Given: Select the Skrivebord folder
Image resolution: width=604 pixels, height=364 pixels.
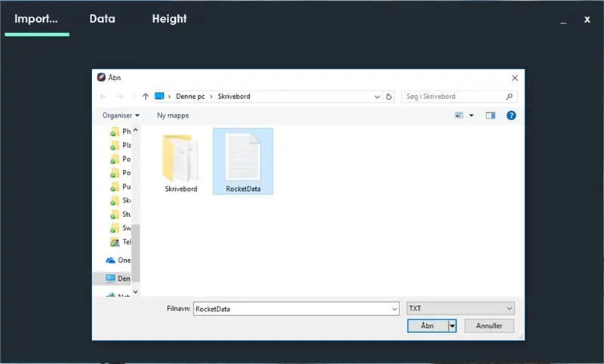Looking at the screenshot, I should (x=180, y=162).
